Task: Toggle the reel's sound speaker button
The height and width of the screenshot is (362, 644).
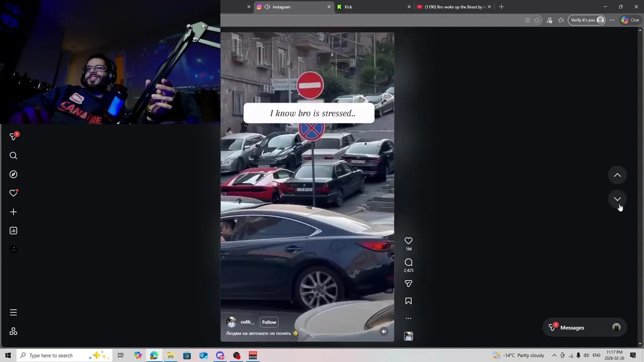Action: coord(384,331)
